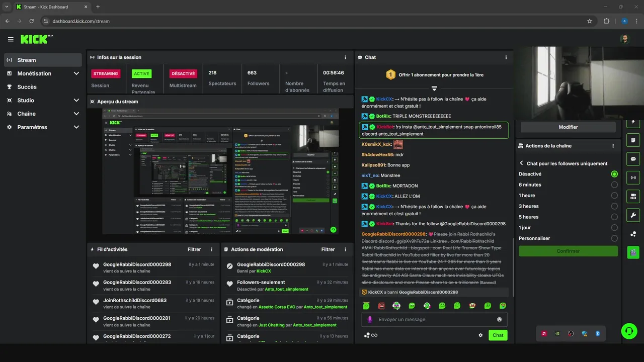
Task: Open the Actions de la chaîne three-dot menu
Action: [x=613, y=146]
